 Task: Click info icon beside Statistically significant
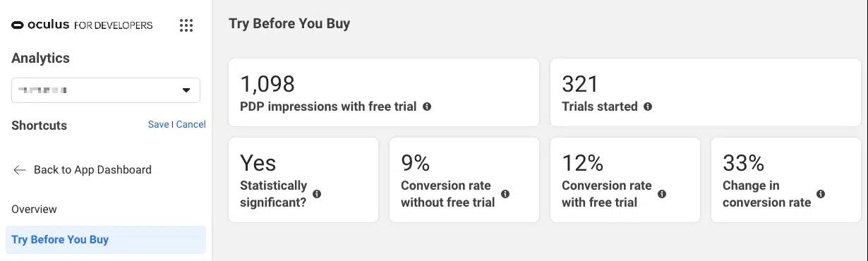[x=317, y=194]
